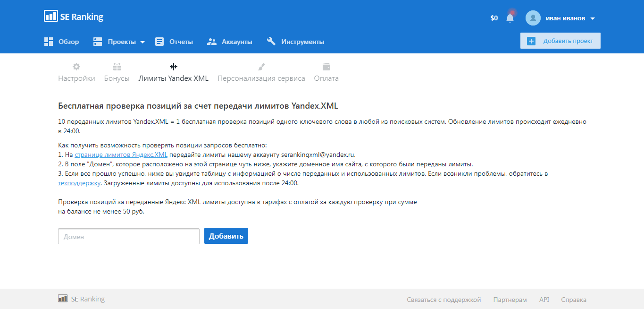Open Отчеты from the navigation bar

tap(174, 42)
